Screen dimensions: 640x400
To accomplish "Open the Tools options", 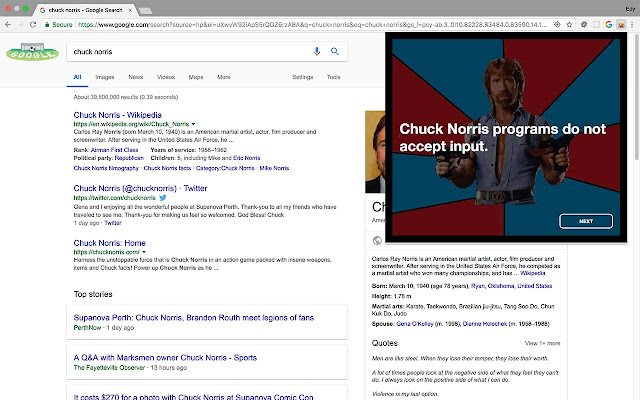I will pos(333,77).
